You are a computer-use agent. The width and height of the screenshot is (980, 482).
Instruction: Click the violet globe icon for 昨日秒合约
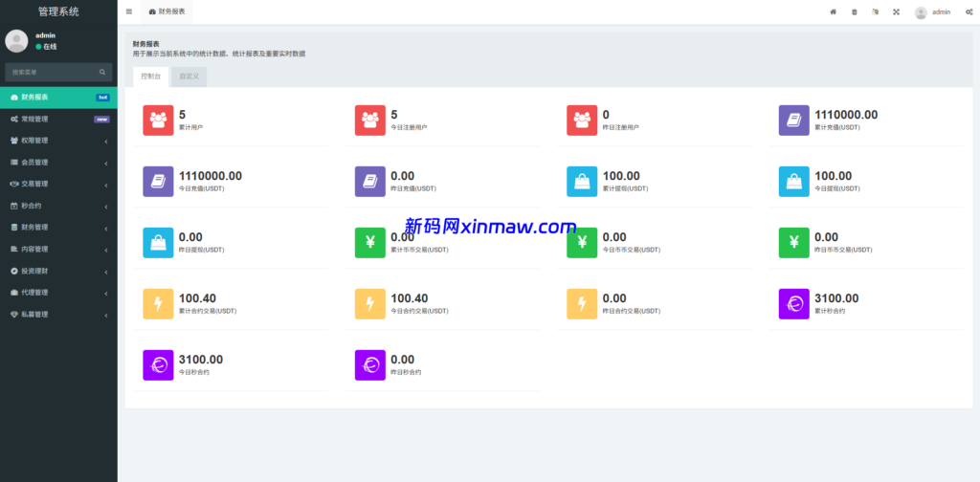[x=370, y=364]
